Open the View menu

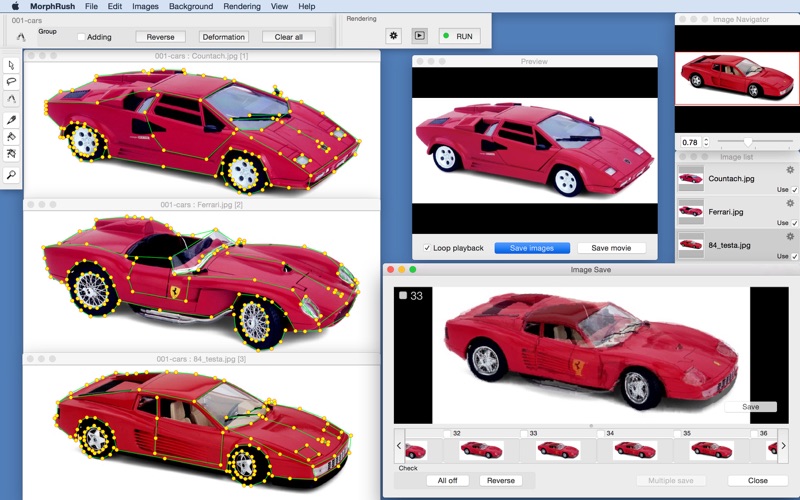279,6
